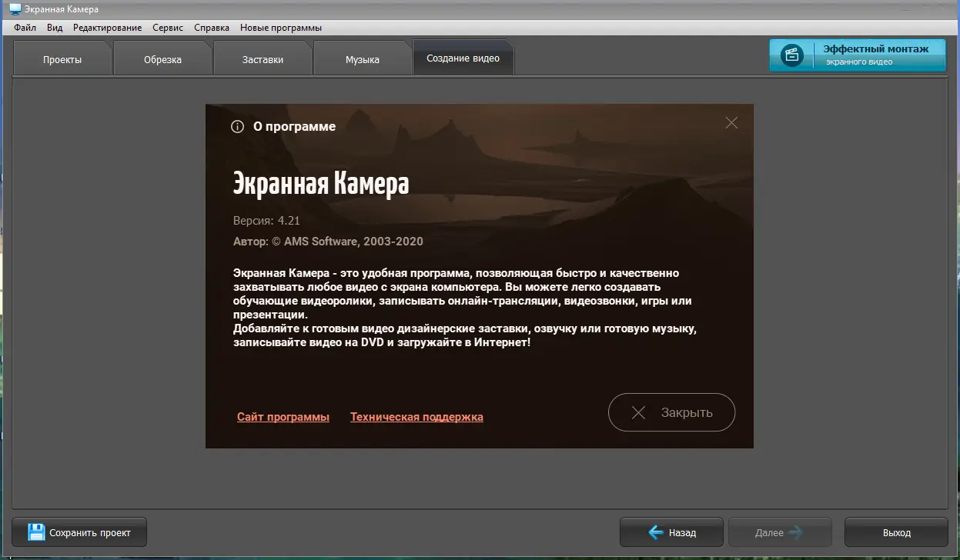Select the Заставки tab

point(263,57)
